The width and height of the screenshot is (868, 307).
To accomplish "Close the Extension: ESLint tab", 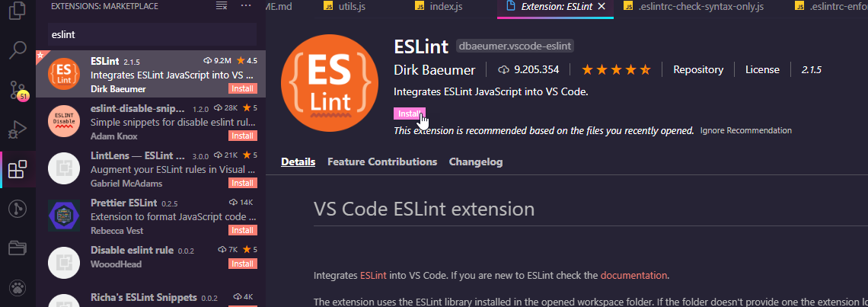I will pos(602,7).
